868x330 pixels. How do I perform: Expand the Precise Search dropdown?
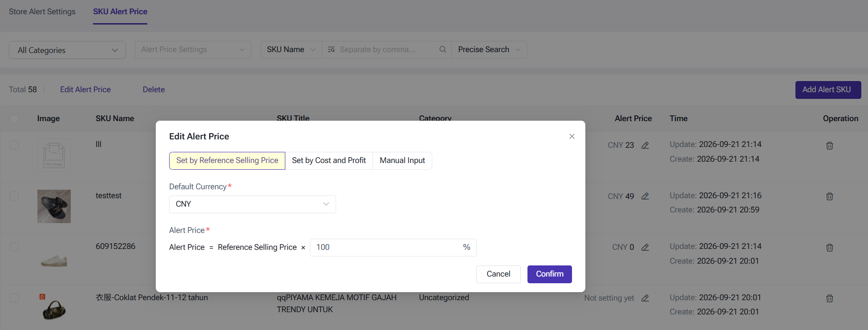click(489, 50)
